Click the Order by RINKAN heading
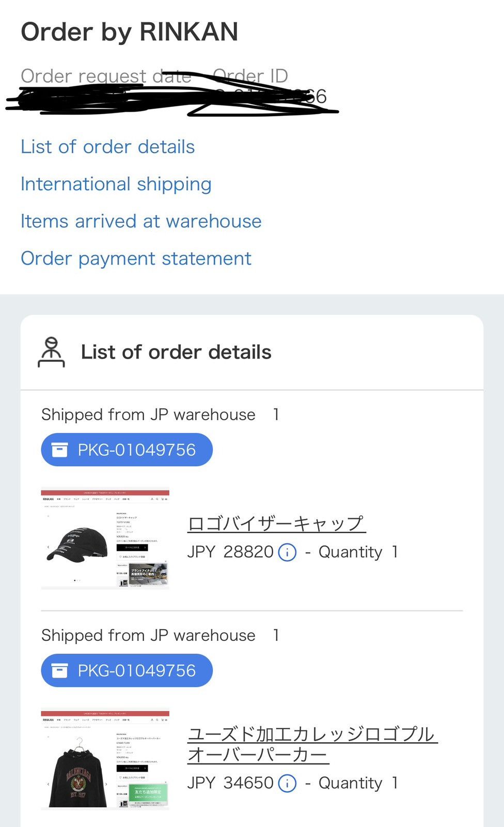The height and width of the screenshot is (827, 504). tap(130, 32)
